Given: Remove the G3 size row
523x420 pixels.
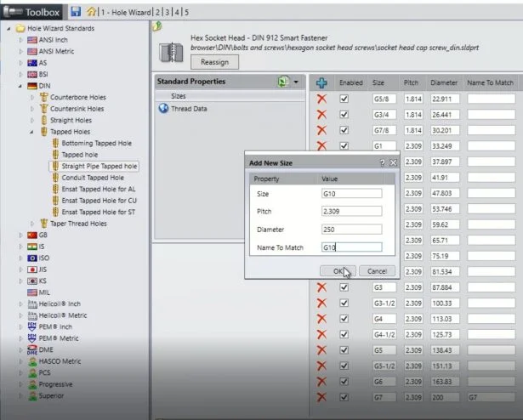Looking at the screenshot, I should coord(321,287).
